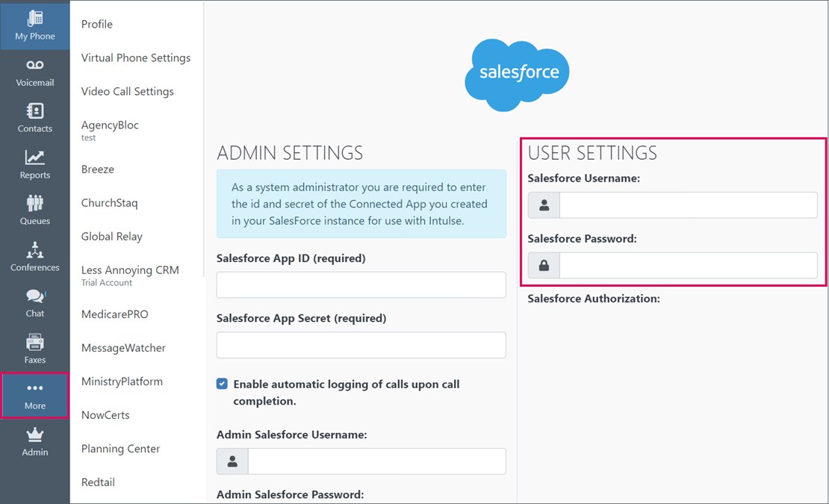Go to the Queues section
Viewport: 829px width, 504px height.
pos(35,211)
